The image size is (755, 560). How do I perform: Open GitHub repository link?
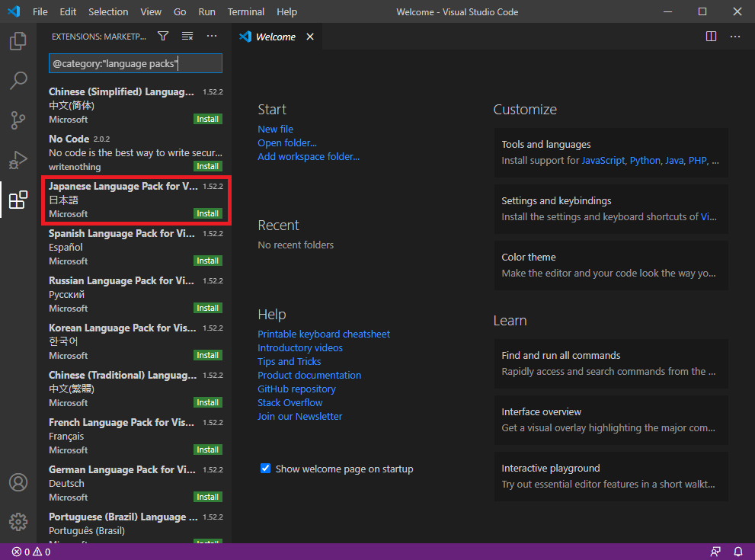296,389
